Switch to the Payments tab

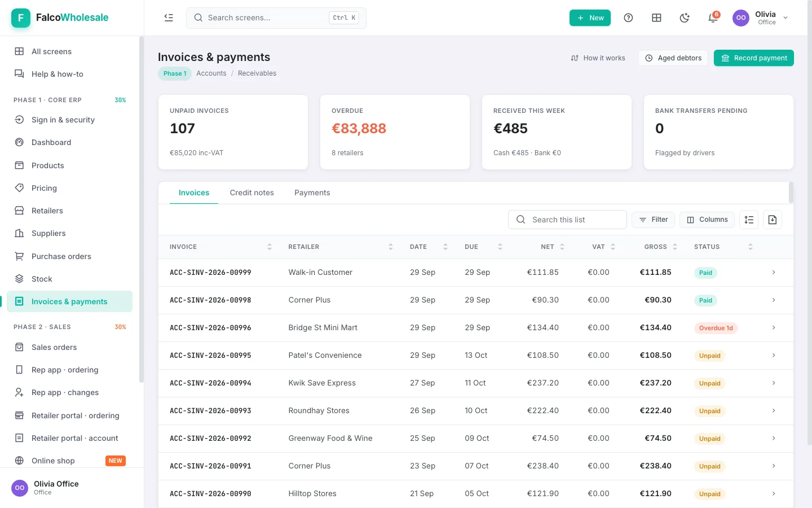[x=312, y=192]
